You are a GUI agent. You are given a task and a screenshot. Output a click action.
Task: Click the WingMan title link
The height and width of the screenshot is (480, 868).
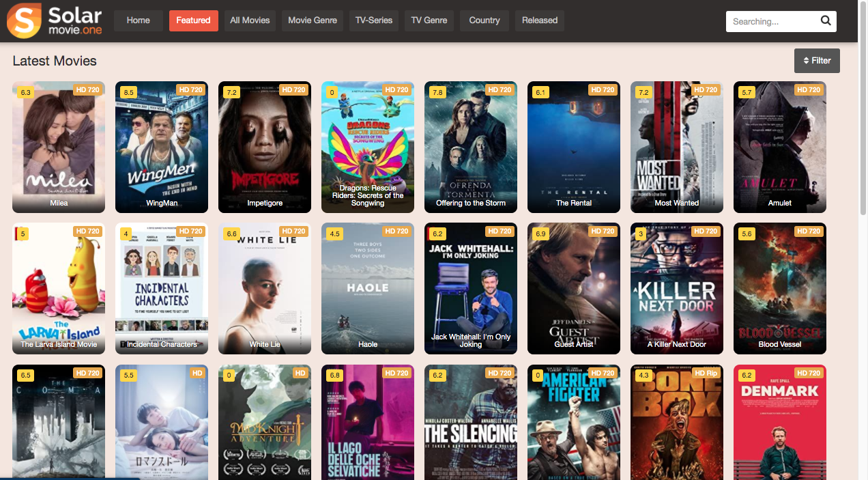(162, 203)
